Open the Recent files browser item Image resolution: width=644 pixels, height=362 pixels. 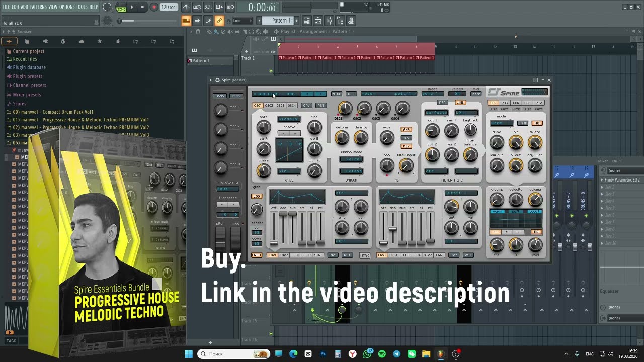[x=25, y=59]
